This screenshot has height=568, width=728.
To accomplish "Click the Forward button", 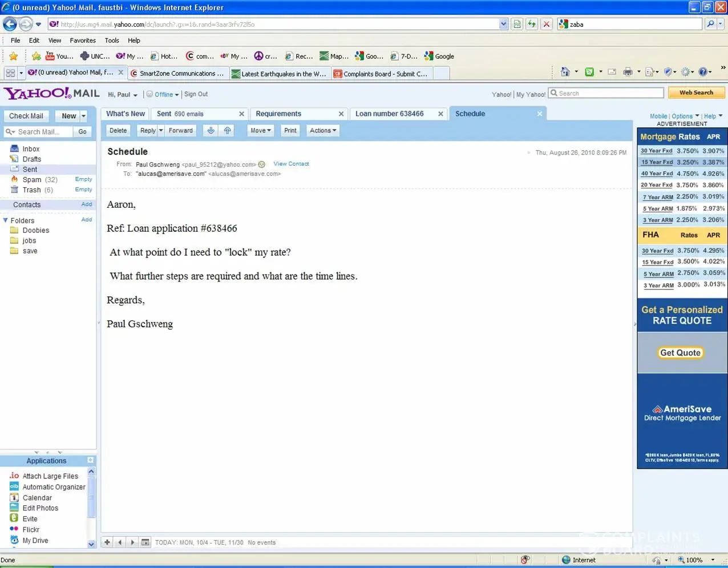I will pos(181,131).
